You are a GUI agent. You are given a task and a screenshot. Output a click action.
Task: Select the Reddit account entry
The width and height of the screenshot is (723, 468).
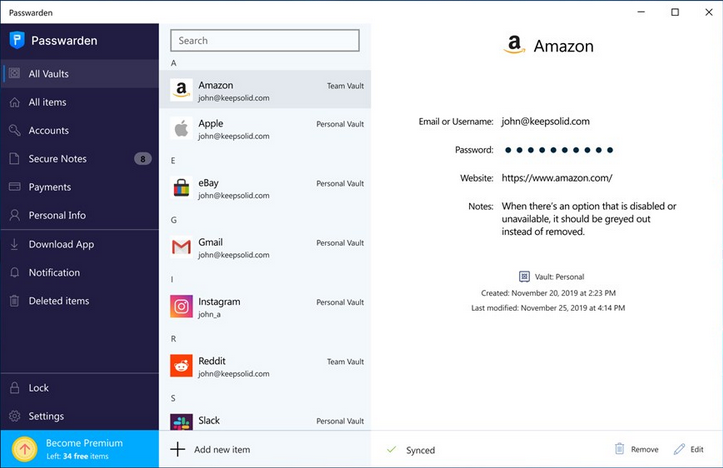point(265,366)
